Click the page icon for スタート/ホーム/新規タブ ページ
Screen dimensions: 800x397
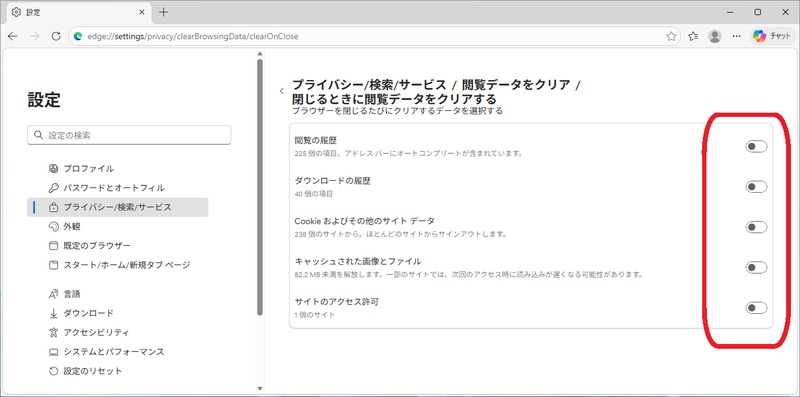[x=54, y=265]
